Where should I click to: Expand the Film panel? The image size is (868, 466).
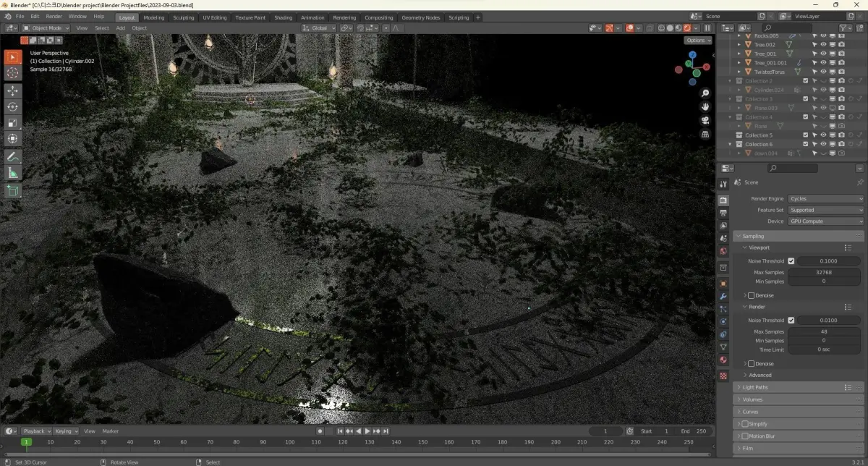pyautogui.click(x=799, y=448)
